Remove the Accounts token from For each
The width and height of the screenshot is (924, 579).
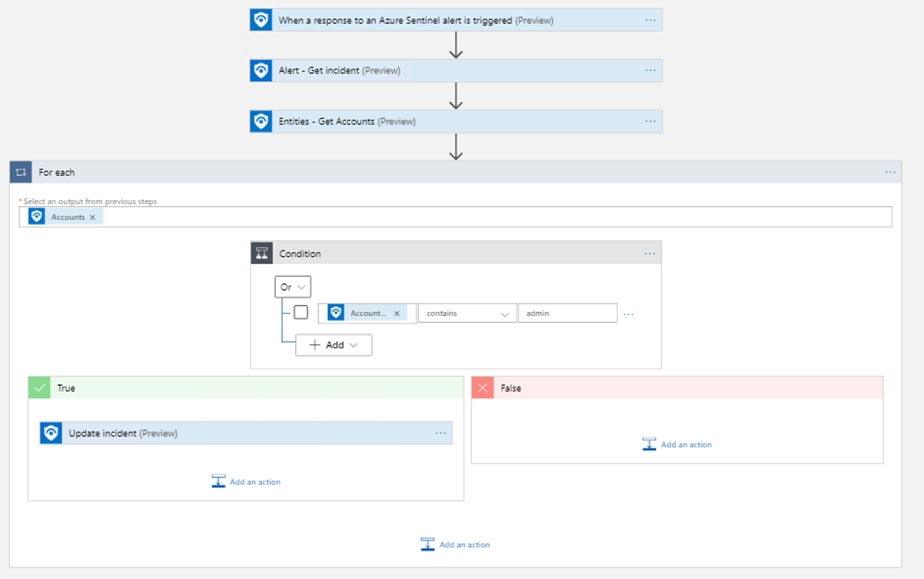(92, 217)
